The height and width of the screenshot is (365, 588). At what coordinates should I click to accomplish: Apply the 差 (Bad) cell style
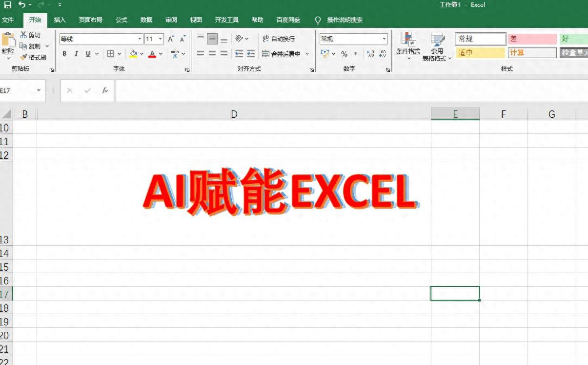532,39
